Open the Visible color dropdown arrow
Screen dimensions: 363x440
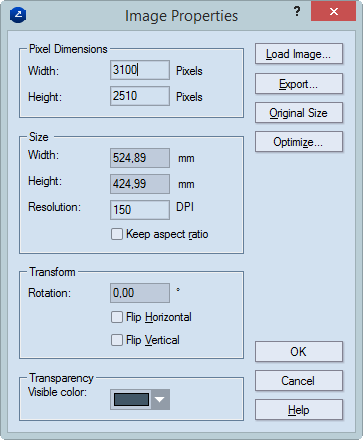click(x=160, y=399)
